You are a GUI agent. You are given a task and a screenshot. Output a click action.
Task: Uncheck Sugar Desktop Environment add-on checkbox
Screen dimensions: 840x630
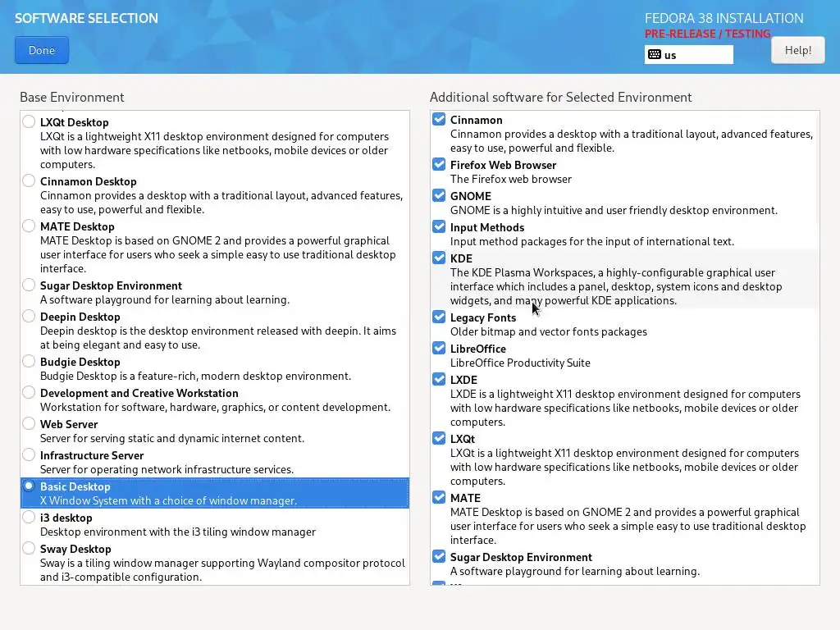[x=439, y=556]
